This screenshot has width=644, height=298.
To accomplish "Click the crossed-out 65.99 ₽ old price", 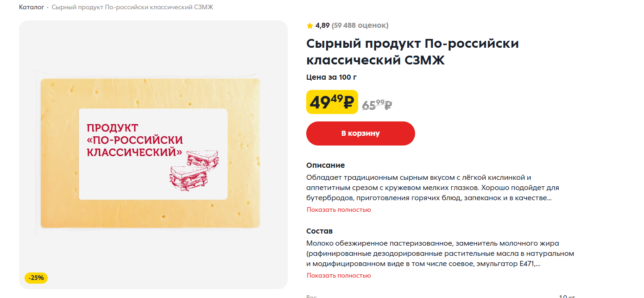I will [x=377, y=105].
